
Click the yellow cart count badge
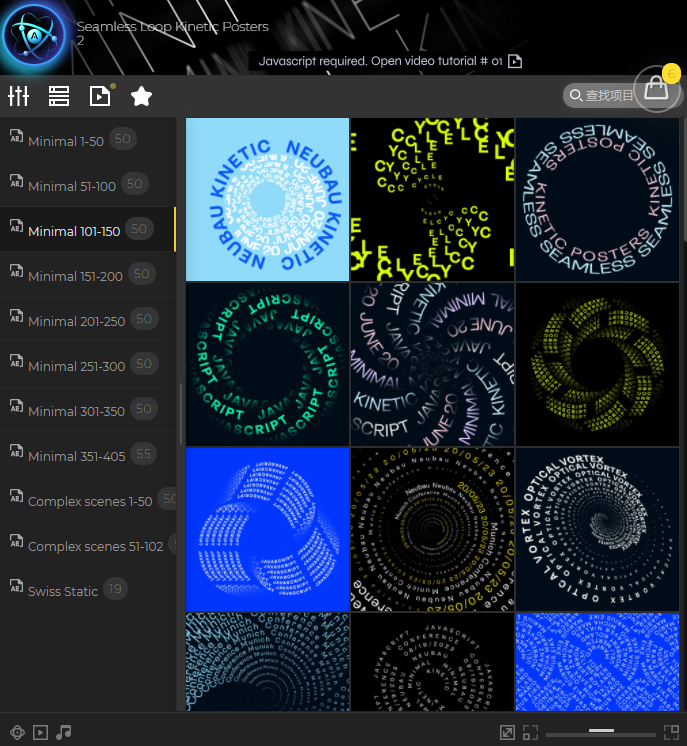click(671, 73)
